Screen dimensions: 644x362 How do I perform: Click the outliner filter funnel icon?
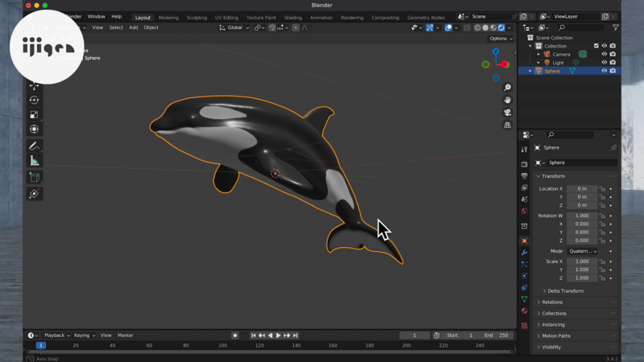pos(615,27)
